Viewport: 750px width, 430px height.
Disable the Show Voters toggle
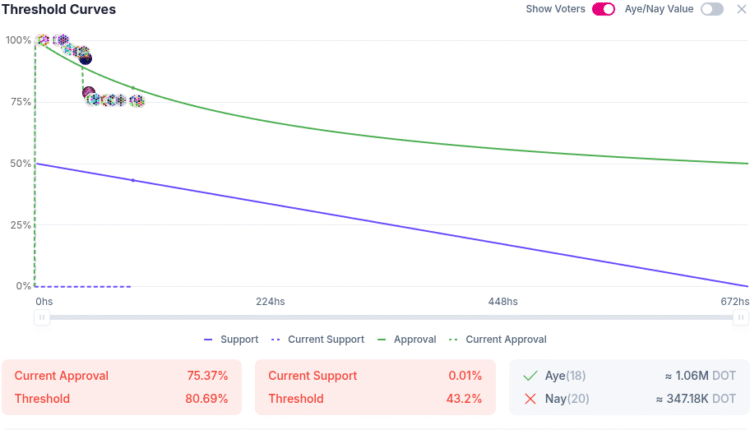pos(603,9)
